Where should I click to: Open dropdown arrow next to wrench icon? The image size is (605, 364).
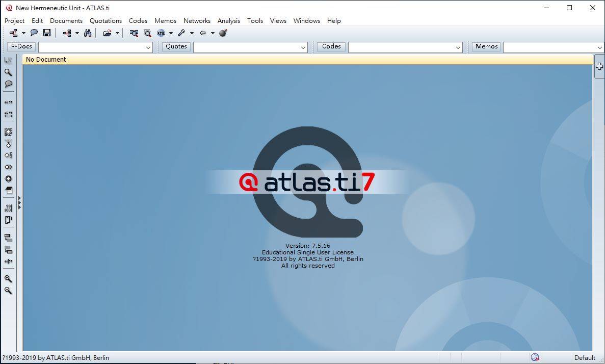pyautogui.click(x=192, y=33)
